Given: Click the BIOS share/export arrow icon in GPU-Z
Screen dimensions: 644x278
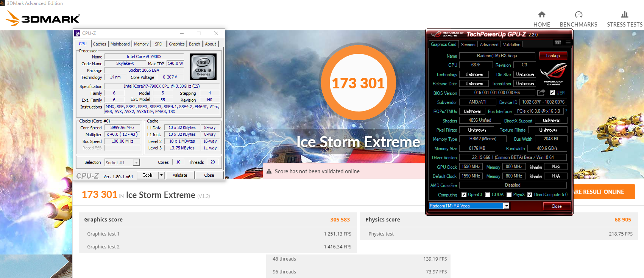Looking at the screenshot, I should coord(541,93).
